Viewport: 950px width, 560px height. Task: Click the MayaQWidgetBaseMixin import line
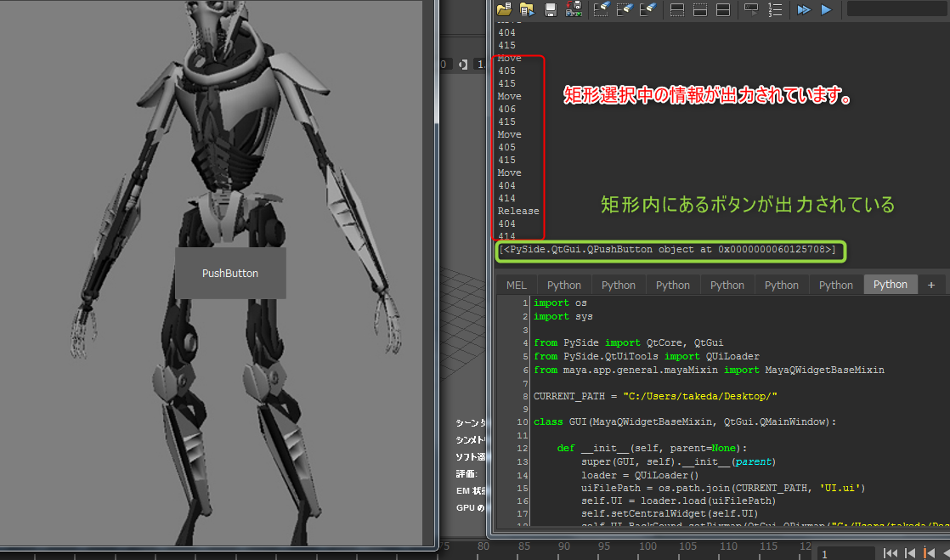tap(709, 370)
